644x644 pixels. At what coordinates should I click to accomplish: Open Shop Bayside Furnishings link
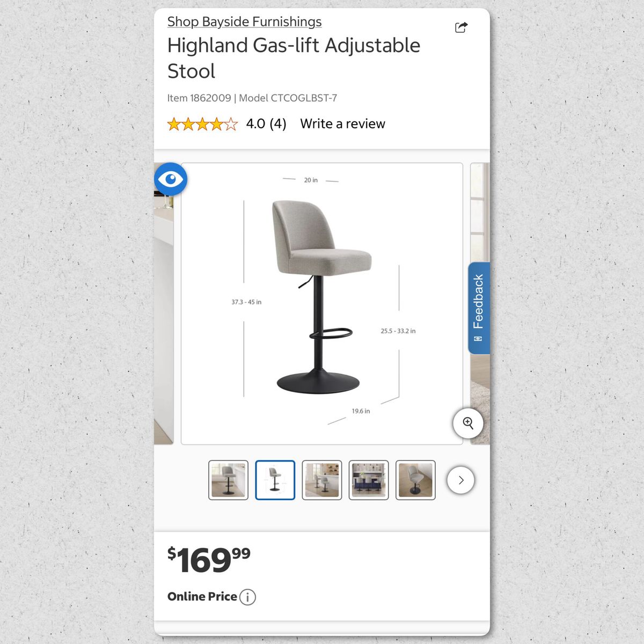(x=244, y=21)
